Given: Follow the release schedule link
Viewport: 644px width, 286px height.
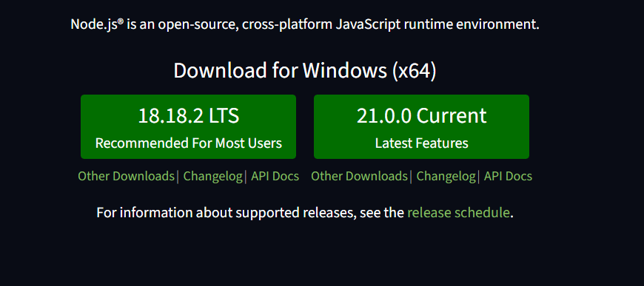Looking at the screenshot, I should [458, 213].
